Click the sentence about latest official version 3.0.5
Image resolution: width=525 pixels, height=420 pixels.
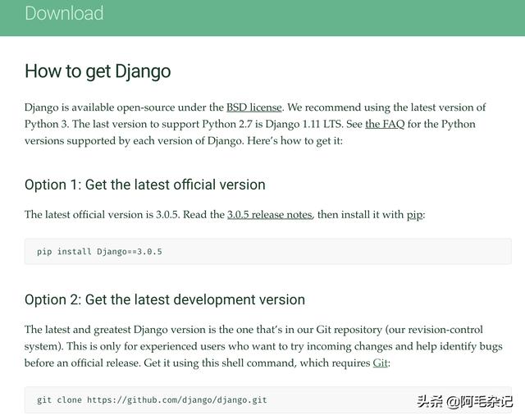(x=225, y=215)
